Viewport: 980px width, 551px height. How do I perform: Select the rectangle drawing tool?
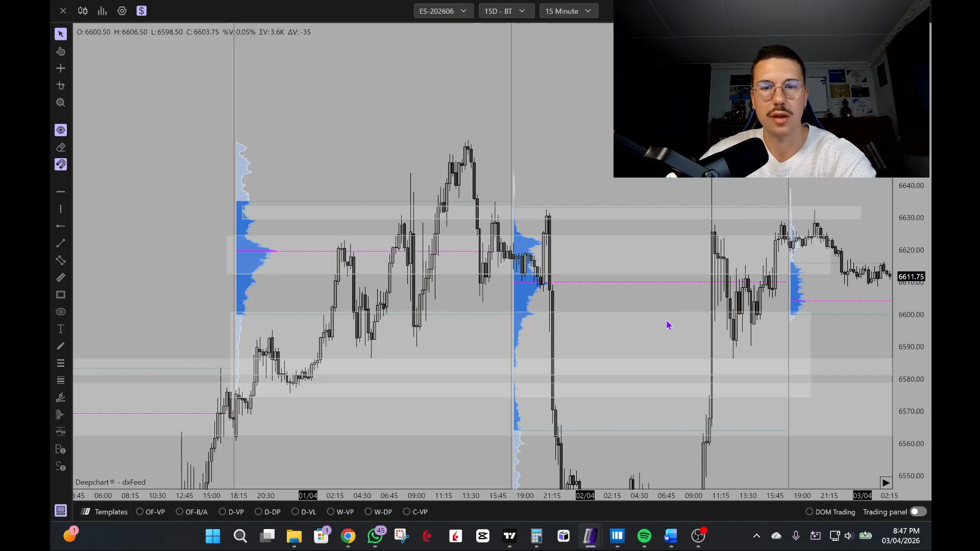(61, 295)
